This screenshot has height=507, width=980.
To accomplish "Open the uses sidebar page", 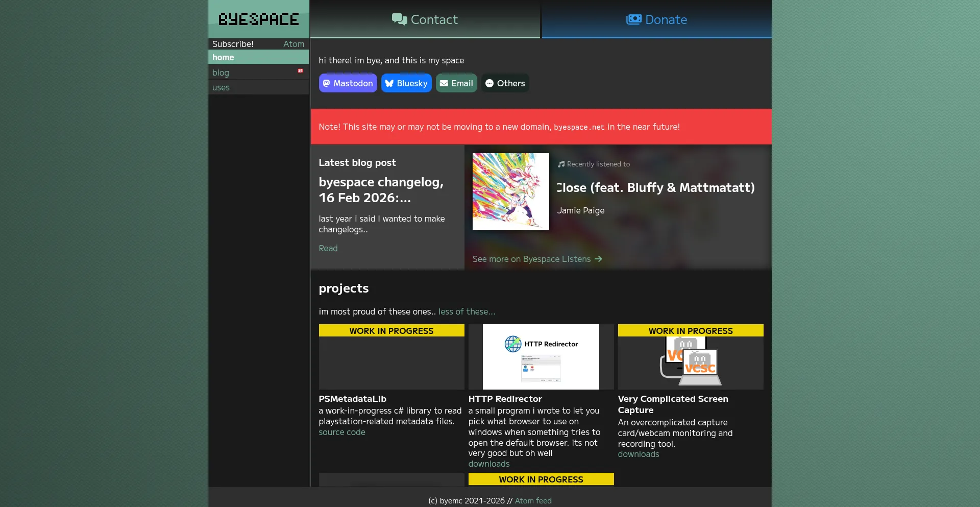I will click(258, 87).
